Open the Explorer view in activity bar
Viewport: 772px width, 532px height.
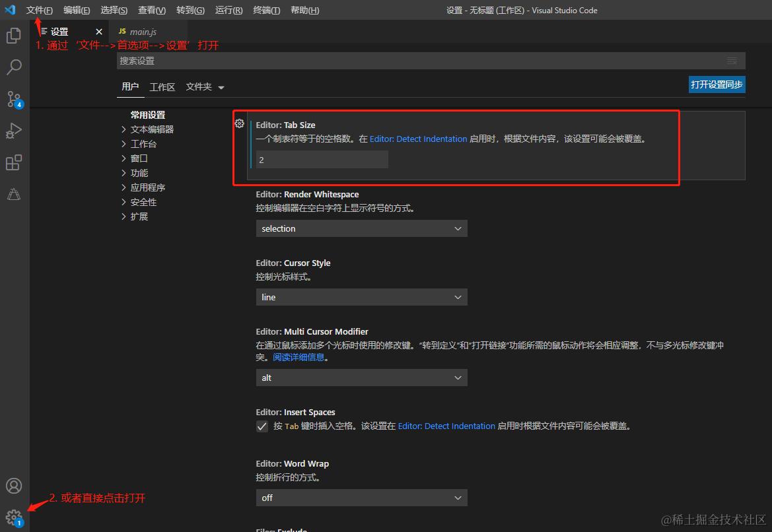14,36
